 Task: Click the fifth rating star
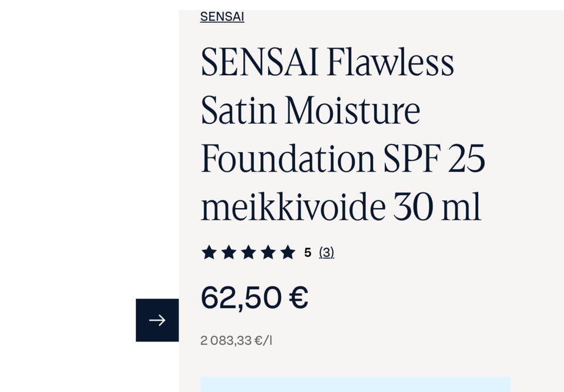[x=287, y=252]
